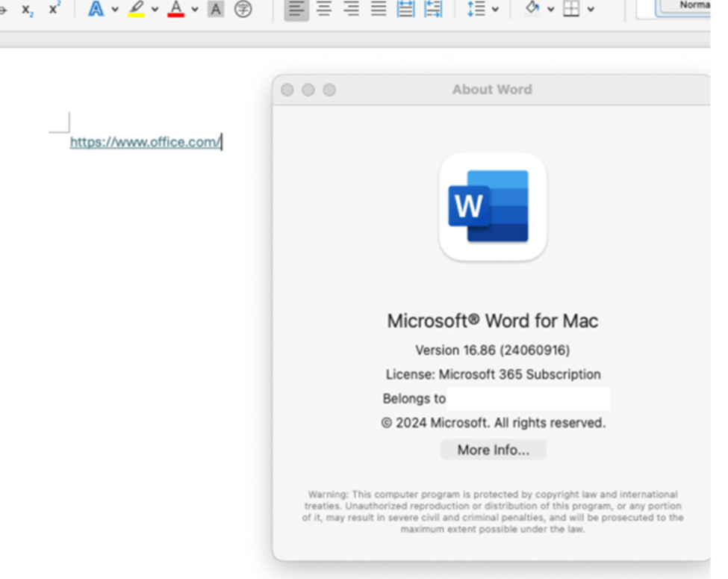Screen dimensions: 728x579
Task: Click the Version 16.86 (24060916) text
Action: [493, 350]
